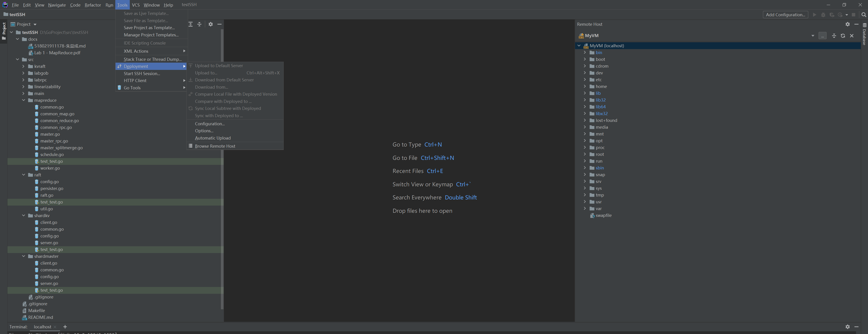The image size is (868, 334).
Task: Disconnect from the MyVM remote server
Action: (852, 36)
